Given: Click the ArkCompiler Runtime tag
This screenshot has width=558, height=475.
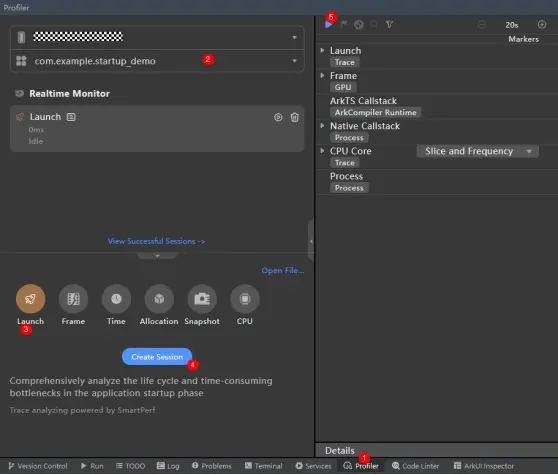Looking at the screenshot, I should [375, 112].
